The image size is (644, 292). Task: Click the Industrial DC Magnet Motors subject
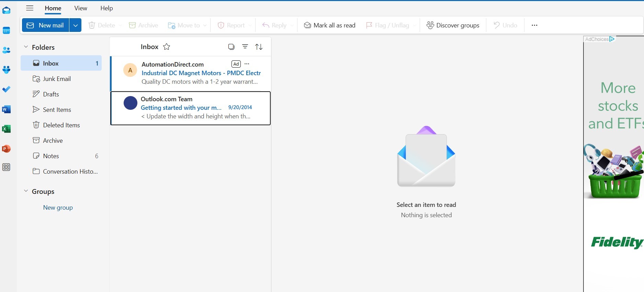201,73
